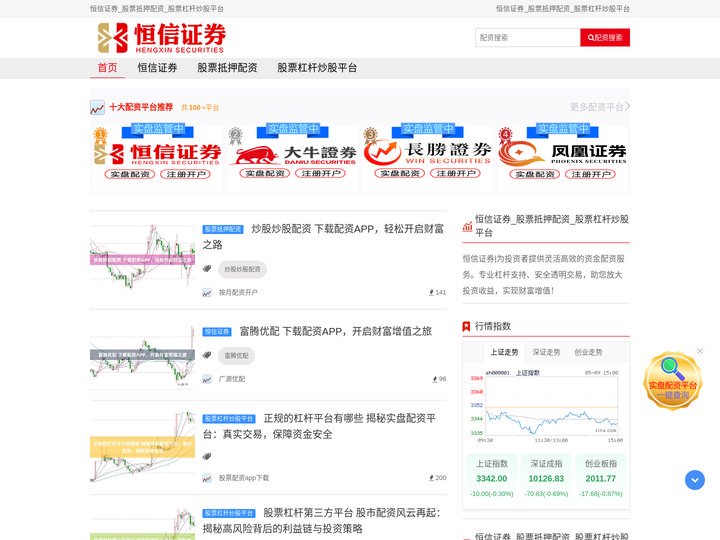
Task: Open the 按月配资开户 author link
Action: pyautogui.click(x=238, y=292)
